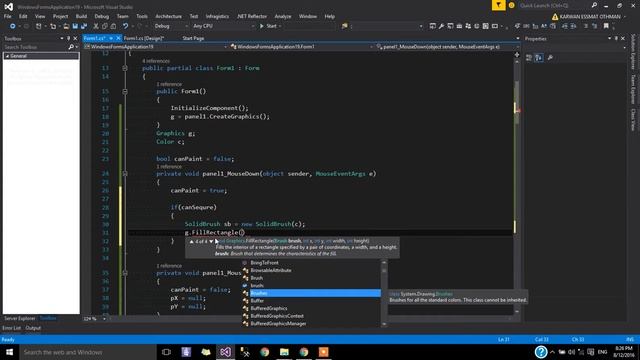This screenshot has height=360, width=640.
Task: Open Windows Start button
Action: [x=9, y=352]
